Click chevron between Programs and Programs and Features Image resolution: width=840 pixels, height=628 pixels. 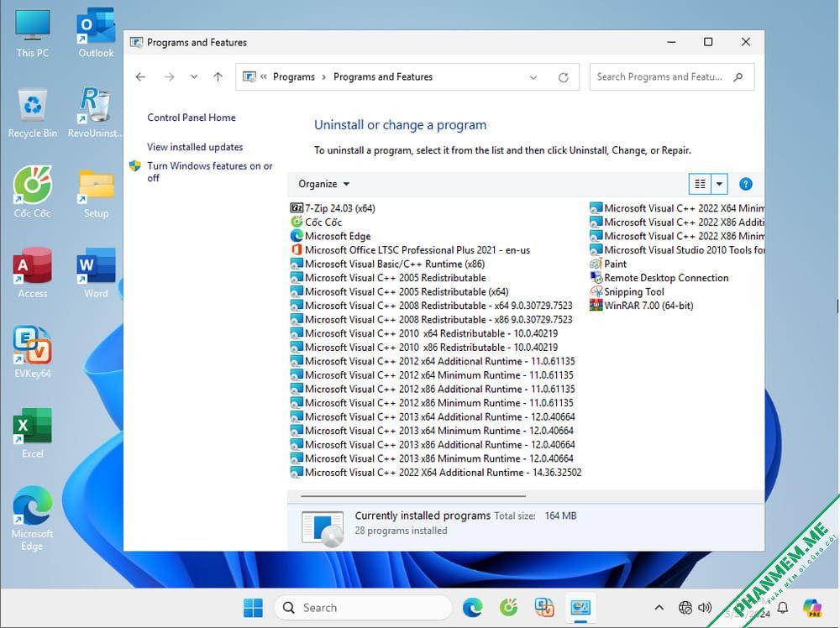(x=324, y=77)
